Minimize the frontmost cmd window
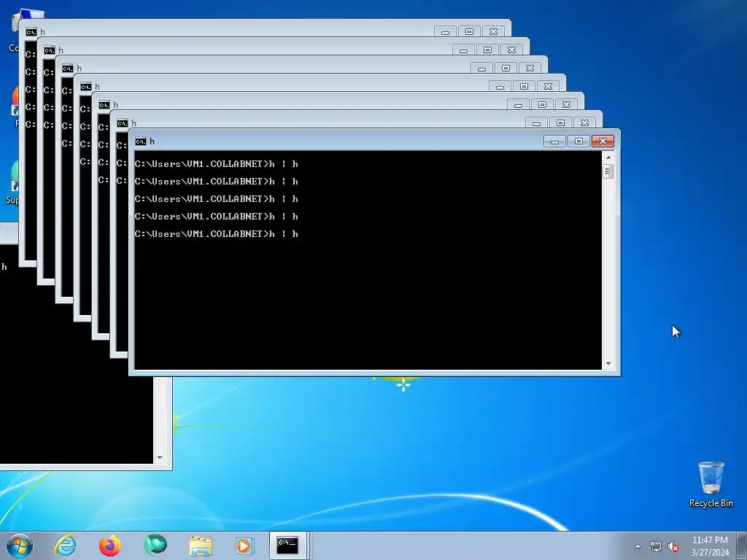Screen dimensions: 747x560 (x=554, y=141)
